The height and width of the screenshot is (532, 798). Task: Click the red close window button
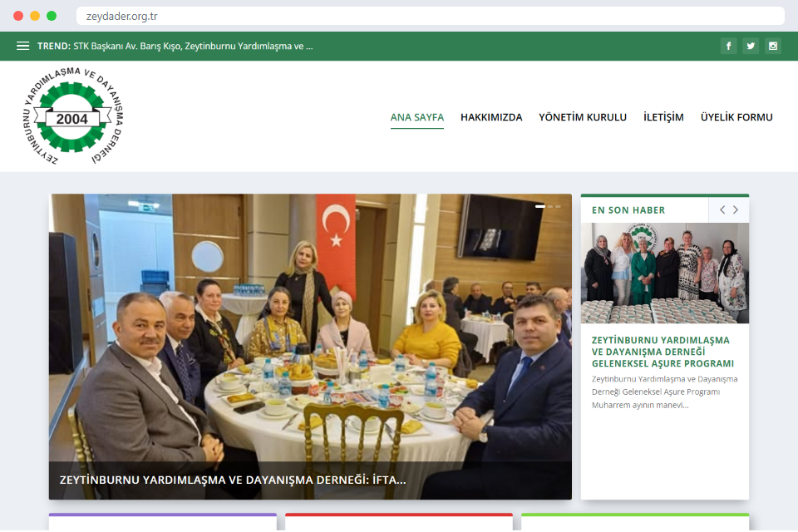pyautogui.click(x=18, y=16)
